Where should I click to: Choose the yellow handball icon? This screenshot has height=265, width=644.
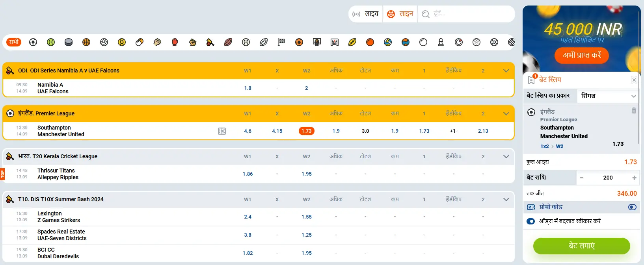[122, 42]
